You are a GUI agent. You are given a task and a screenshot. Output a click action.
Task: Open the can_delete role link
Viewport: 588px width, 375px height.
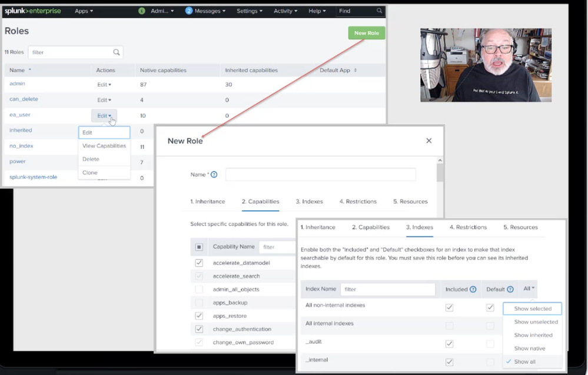tap(24, 99)
